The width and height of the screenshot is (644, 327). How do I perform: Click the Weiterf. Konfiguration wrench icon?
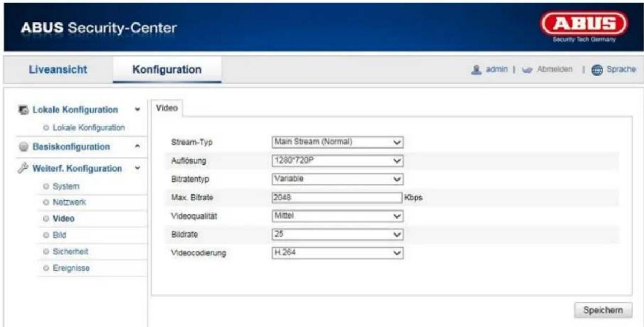[25, 168]
